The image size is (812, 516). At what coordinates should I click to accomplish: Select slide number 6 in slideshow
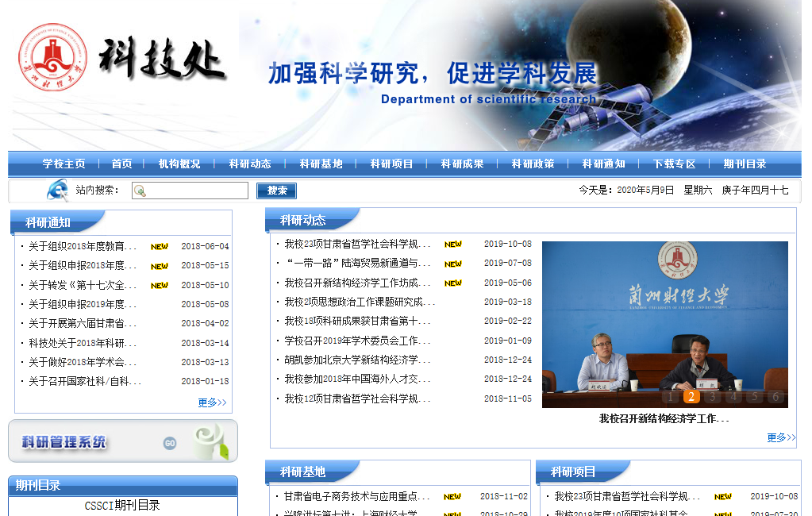pyautogui.click(x=775, y=397)
